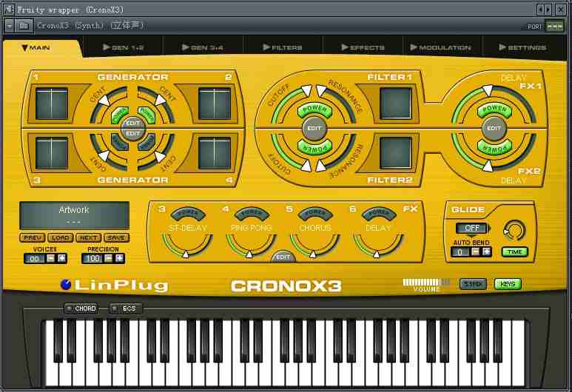Click Filter 2 CUTOFF dial pointer

(x=306, y=166)
